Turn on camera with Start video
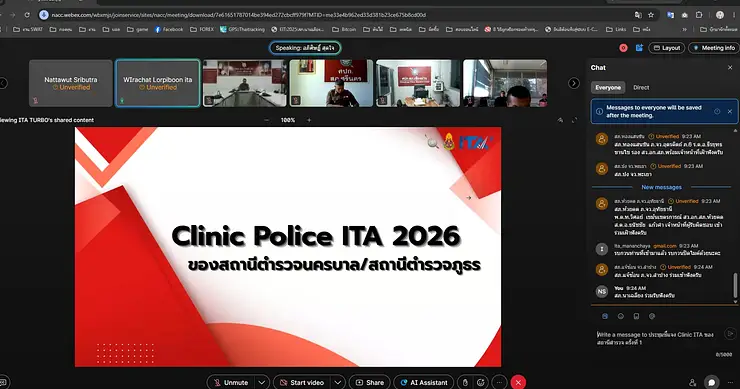Image resolution: width=740 pixels, height=389 pixels. [x=302, y=382]
